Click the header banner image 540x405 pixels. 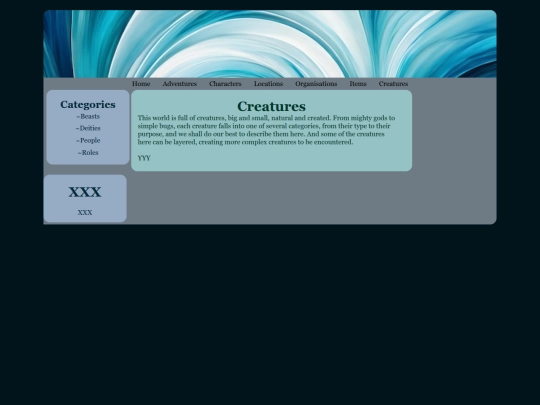(x=270, y=44)
